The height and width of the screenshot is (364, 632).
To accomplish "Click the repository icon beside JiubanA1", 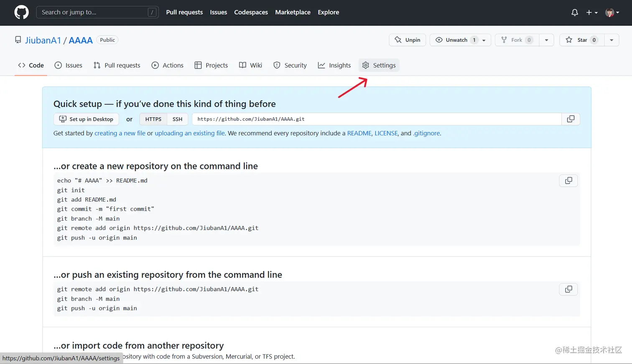I will click(18, 40).
